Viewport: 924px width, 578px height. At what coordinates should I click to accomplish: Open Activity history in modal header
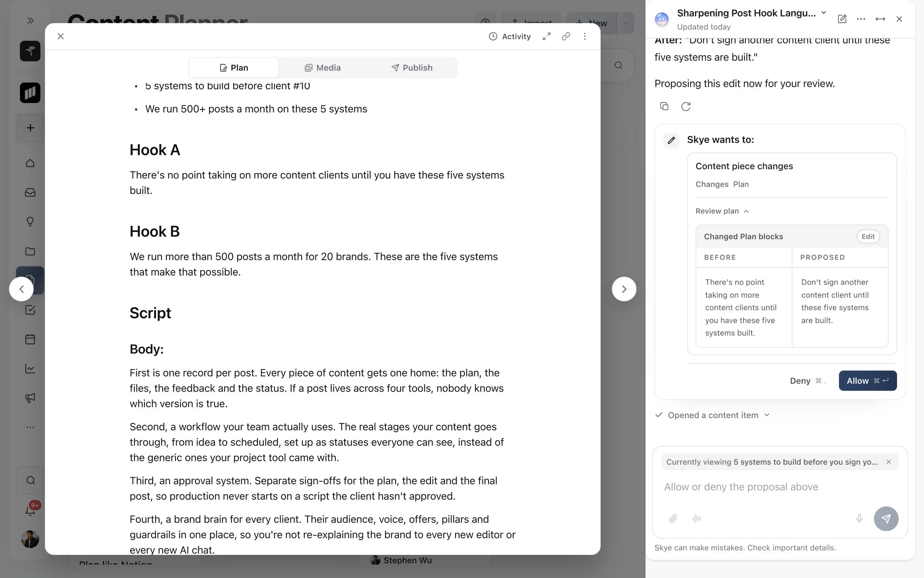(x=510, y=36)
